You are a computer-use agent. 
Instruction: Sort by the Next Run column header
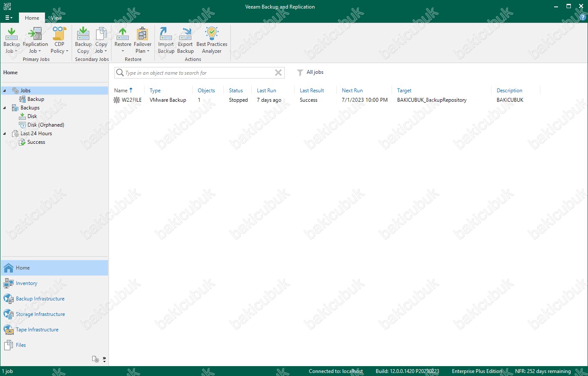pyautogui.click(x=352, y=91)
